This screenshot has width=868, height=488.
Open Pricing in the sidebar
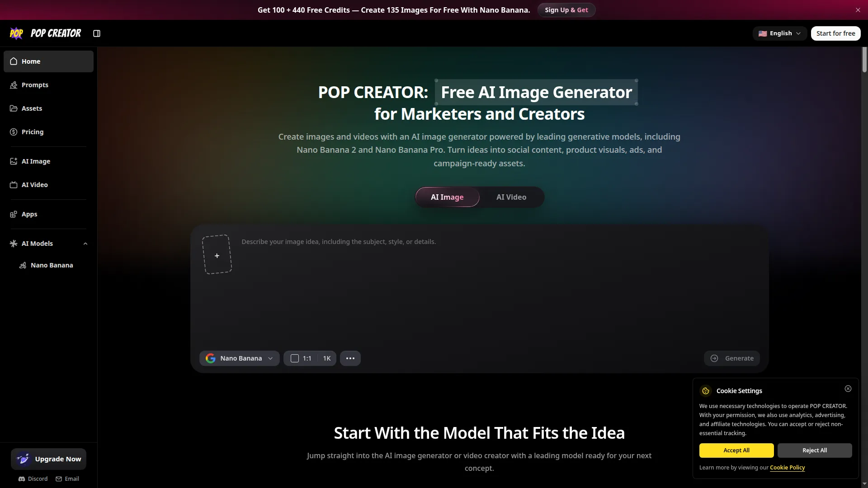[x=48, y=132]
